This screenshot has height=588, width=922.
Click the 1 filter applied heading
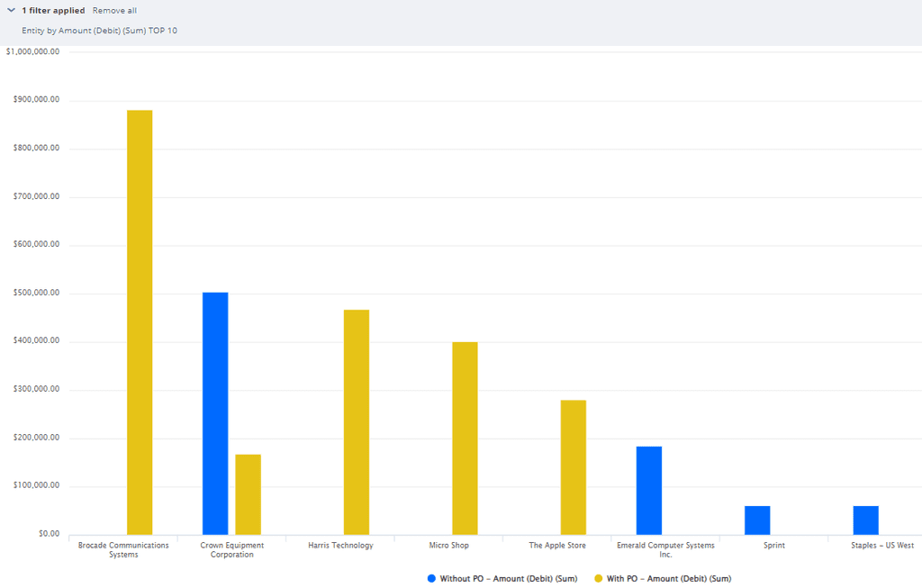pos(53,11)
